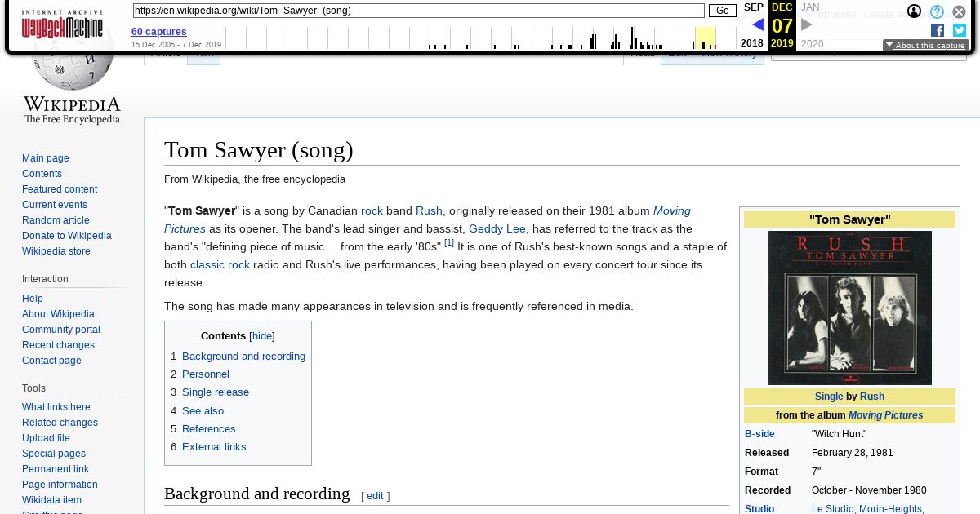Screen dimensions: 980x514
Task: Follow the rock link in intro
Action: (372, 210)
